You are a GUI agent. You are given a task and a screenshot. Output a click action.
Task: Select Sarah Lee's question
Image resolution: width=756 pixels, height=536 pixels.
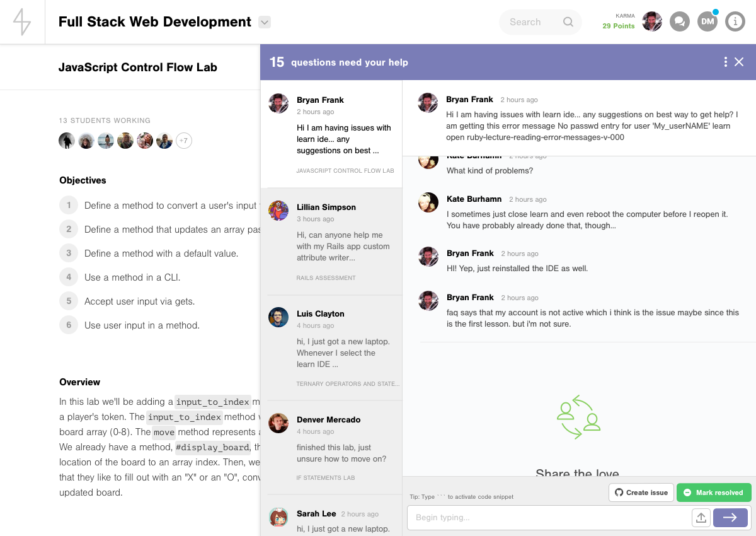coord(331,516)
